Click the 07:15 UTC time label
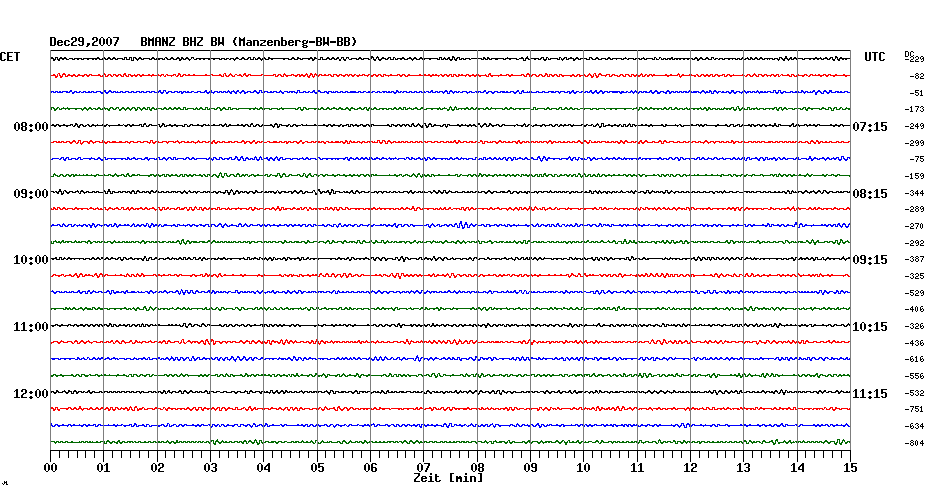Viewport: 930px width, 494px height. pos(870,127)
